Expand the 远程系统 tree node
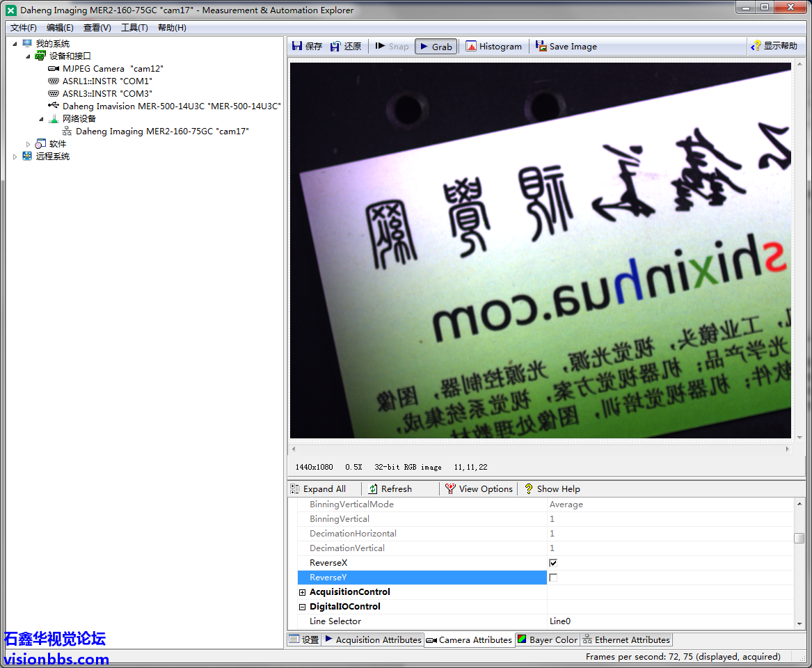This screenshot has height=668, width=812. 15,157
